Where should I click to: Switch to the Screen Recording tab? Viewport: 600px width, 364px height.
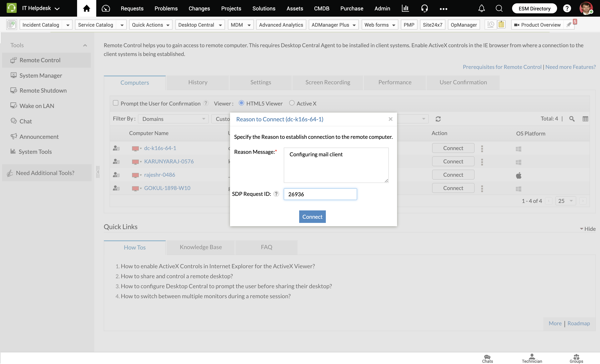coord(327,82)
